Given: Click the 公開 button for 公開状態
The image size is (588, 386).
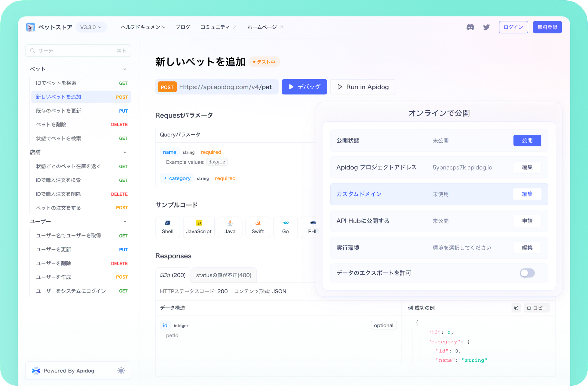Looking at the screenshot, I should [527, 141].
